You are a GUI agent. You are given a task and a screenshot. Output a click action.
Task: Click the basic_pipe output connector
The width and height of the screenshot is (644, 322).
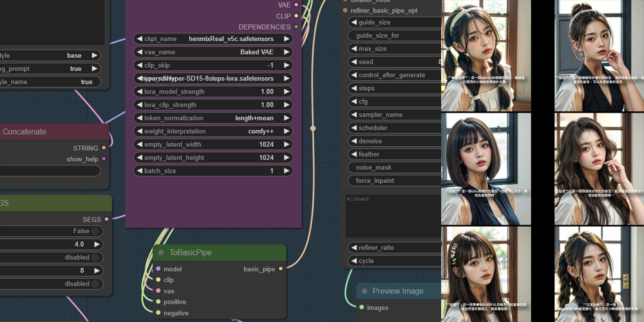pyautogui.click(x=281, y=269)
